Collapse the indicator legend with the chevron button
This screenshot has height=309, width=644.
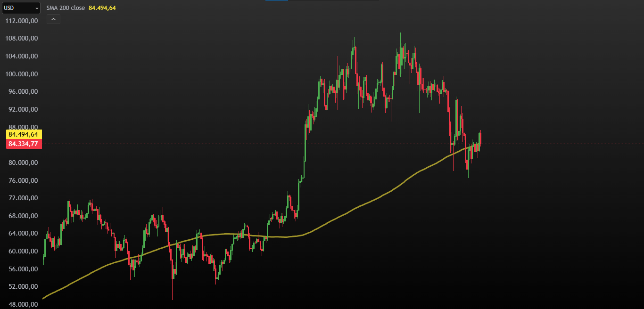(x=53, y=19)
